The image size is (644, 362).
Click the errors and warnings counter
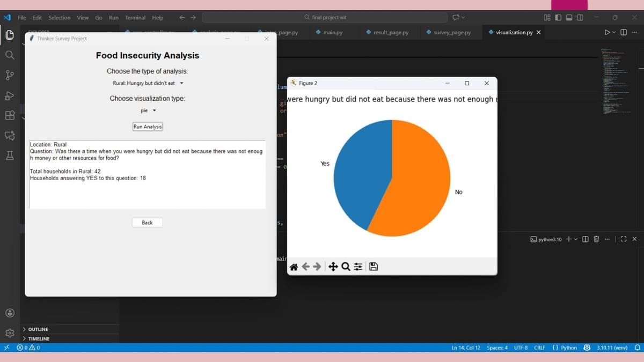pyautogui.click(x=28, y=348)
